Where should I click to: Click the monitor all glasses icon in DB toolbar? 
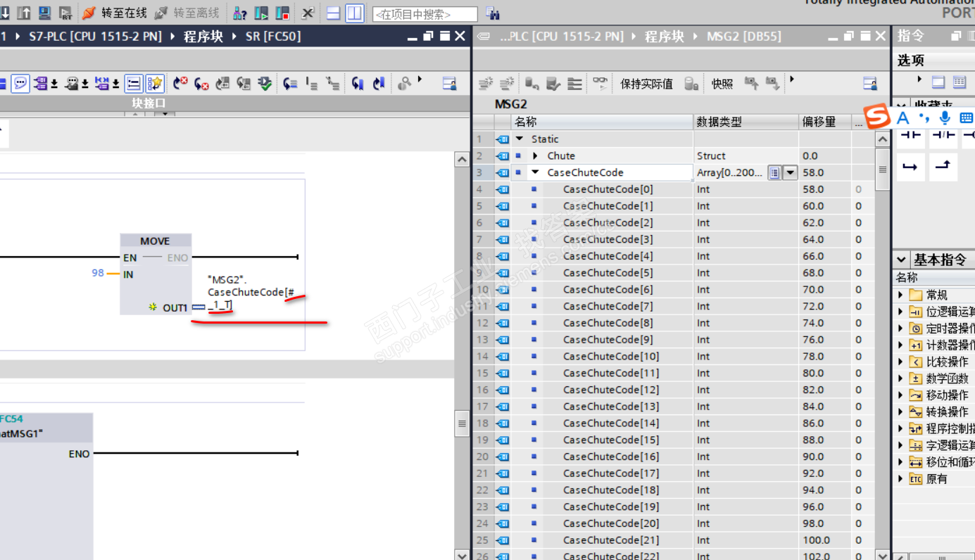click(x=600, y=84)
